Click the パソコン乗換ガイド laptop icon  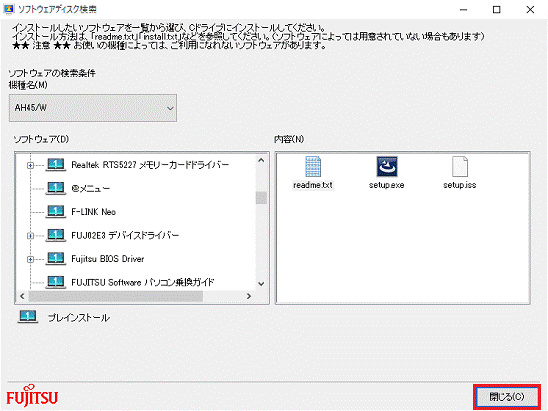pyautogui.click(x=56, y=282)
